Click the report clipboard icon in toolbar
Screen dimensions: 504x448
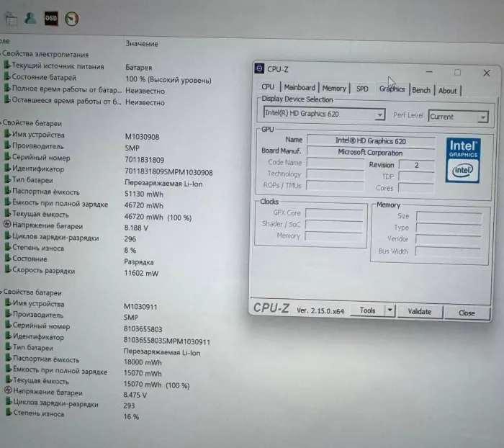click(12, 19)
